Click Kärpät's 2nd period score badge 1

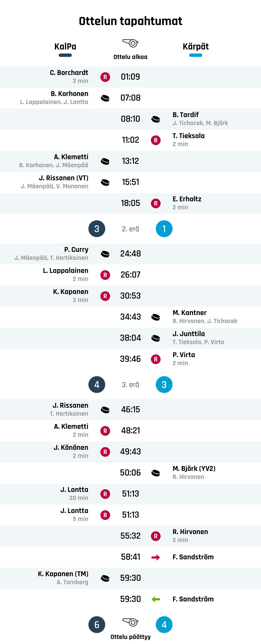[x=164, y=229]
